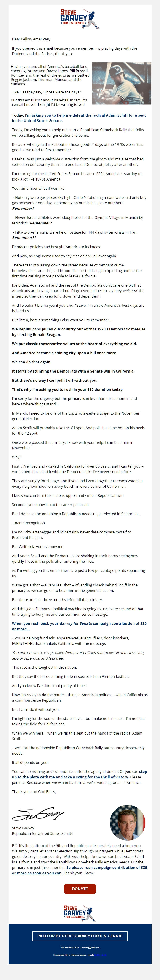This screenshot has width=160, height=980.
Task: Click the underlined 'We can do that again' text
Action: pos(31,362)
